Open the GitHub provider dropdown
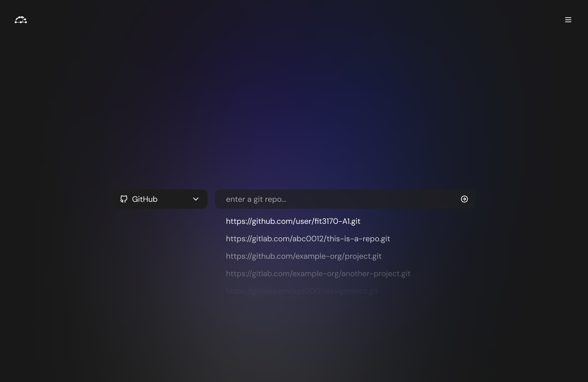This screenshot has width=588, height=382. click(160, 199)
